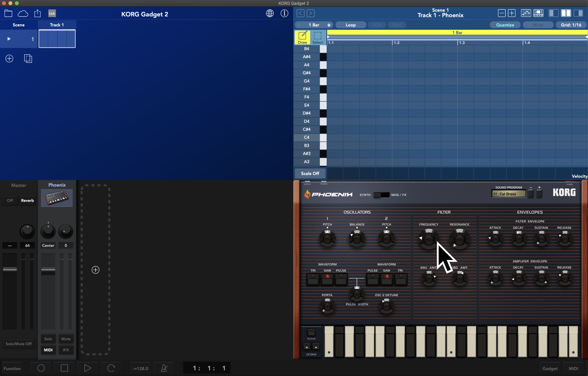Screen dimensions: 588x376
Task: Open the cloud storage icon
Action: point(23,13)
